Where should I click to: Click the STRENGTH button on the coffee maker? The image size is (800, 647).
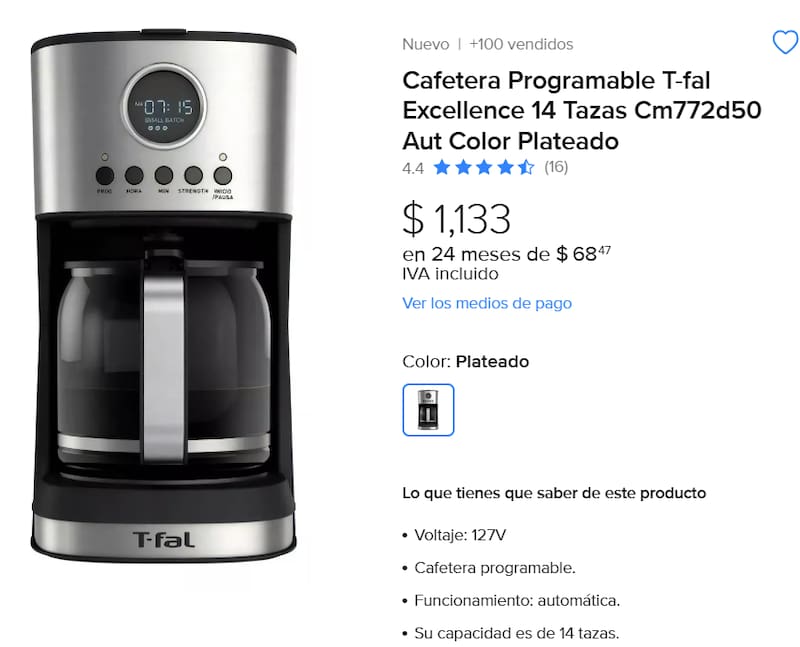click(x=193, y=176)
